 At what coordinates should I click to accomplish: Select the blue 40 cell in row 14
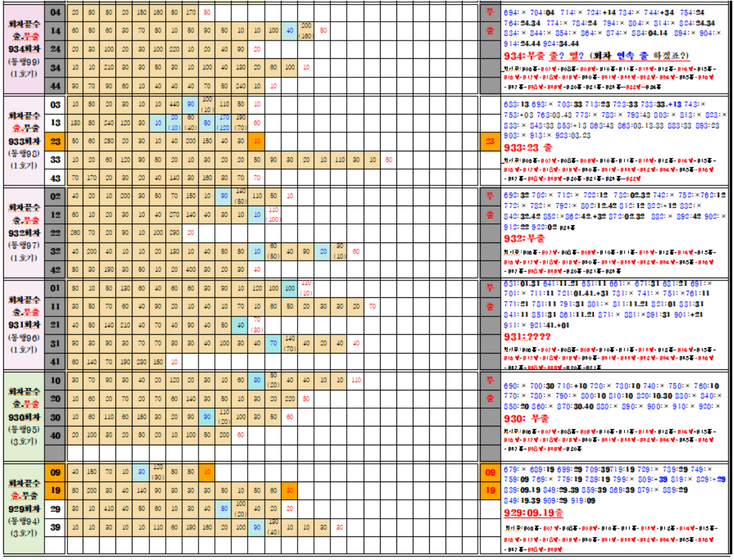[290, 31]
